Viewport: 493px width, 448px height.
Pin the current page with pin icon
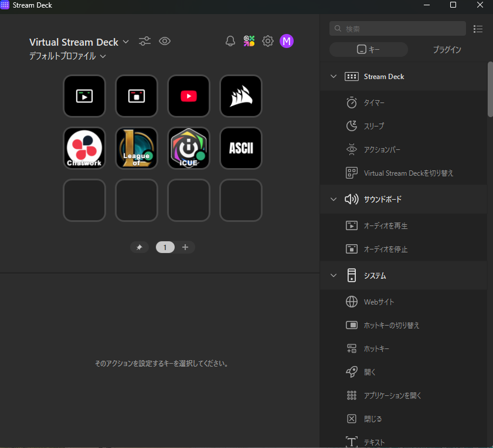140,247
